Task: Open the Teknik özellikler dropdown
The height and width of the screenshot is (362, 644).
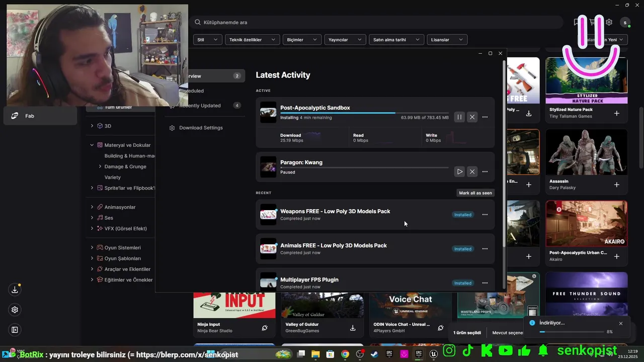Action: [x=253, y=40]
